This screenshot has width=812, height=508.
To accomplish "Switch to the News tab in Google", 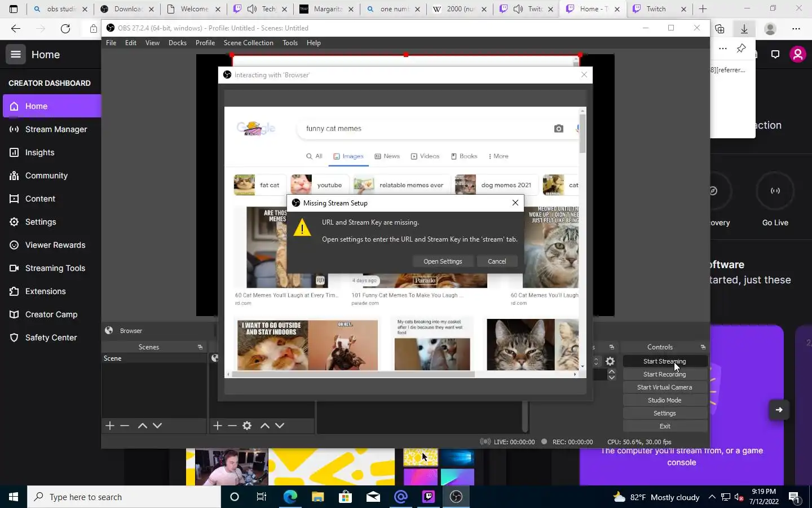I will tap(387, 156).
